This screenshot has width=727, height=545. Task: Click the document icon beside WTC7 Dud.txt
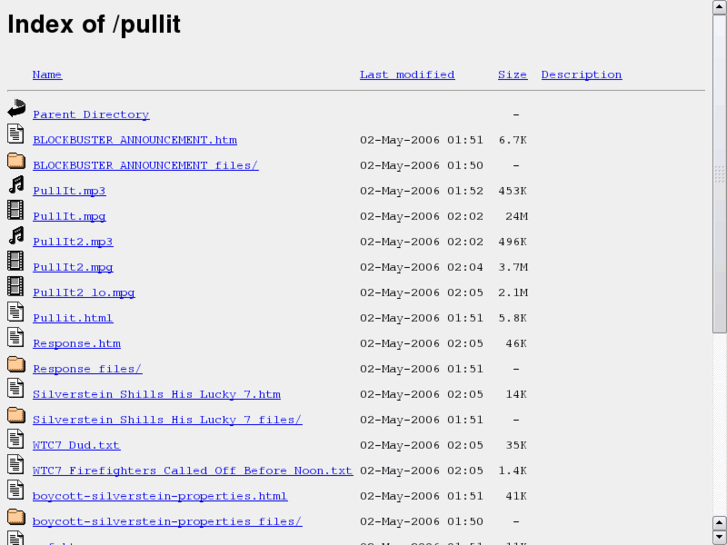pos(15,439)
